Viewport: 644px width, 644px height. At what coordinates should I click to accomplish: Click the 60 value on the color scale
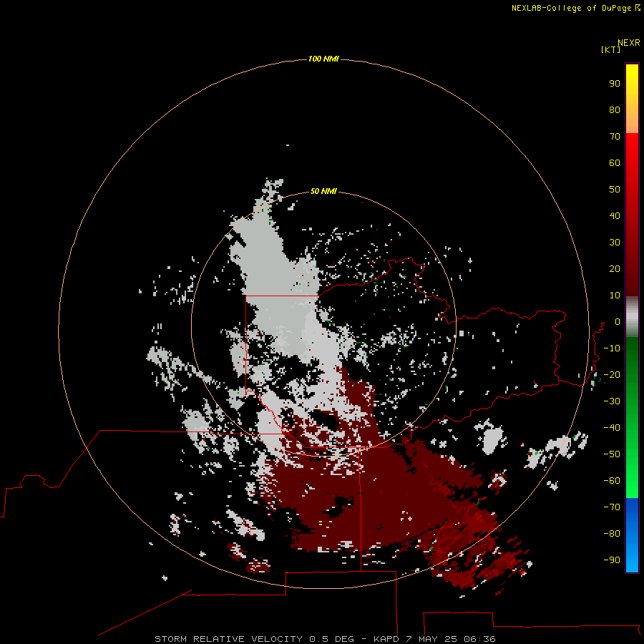click(x=615, y=162)
